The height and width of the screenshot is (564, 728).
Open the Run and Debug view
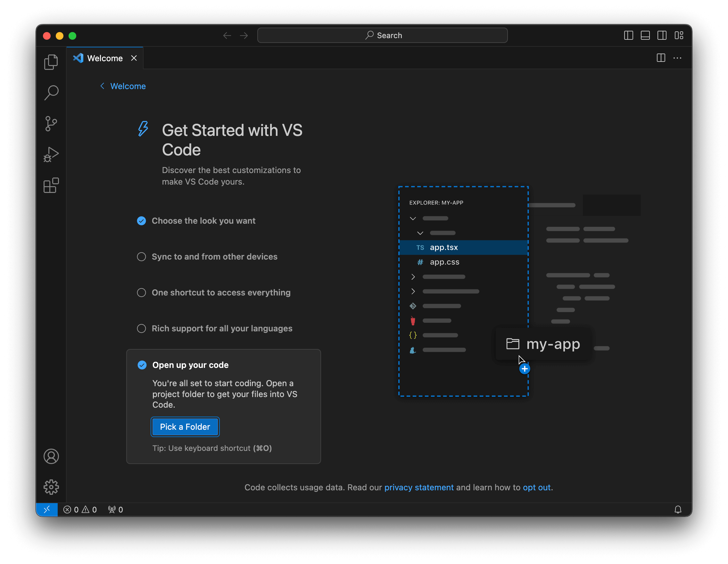point(51,154)
